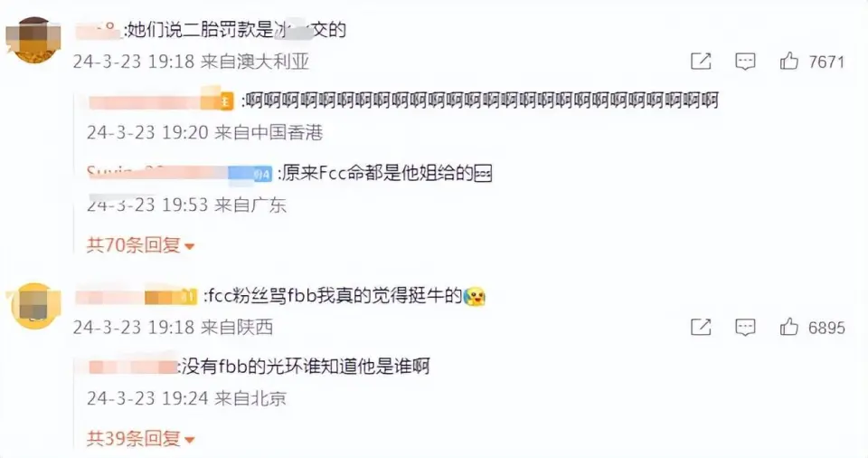Open the yellow avatar of second commenter
The height and width of the screenshot is (458, 868).
[x=35, y=306]
